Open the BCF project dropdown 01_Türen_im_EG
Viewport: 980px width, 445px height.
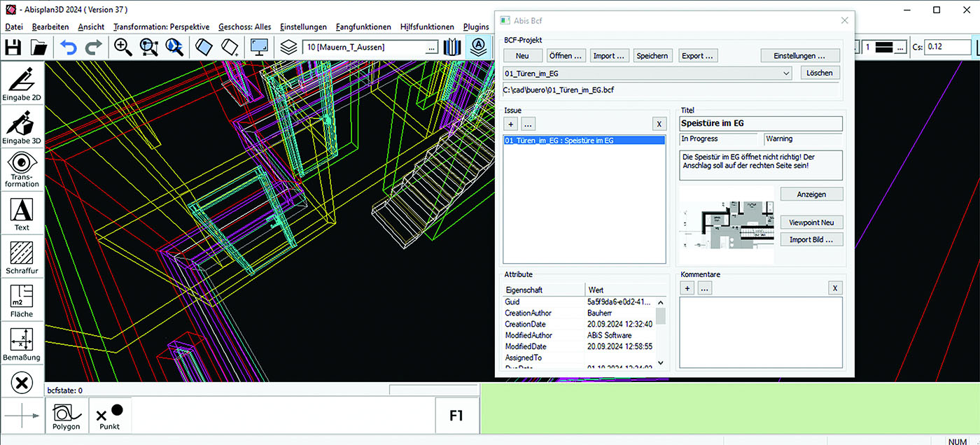point(648,73)
